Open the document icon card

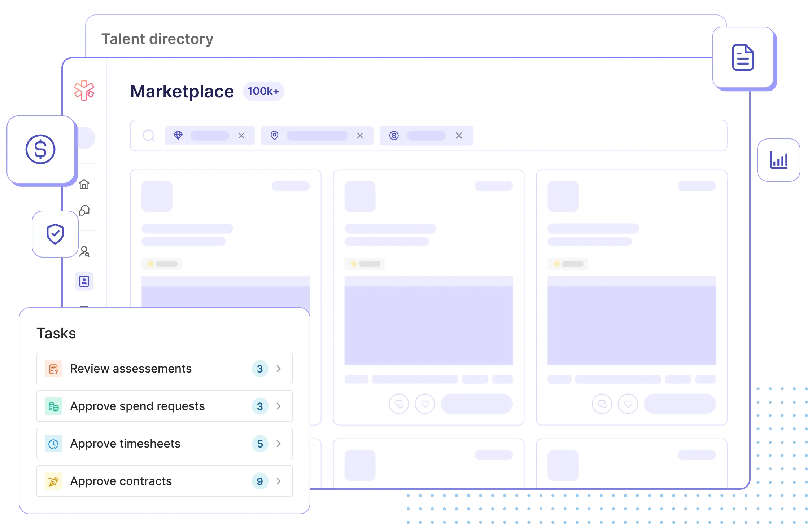pyautogui.click(x=743, y=57)
